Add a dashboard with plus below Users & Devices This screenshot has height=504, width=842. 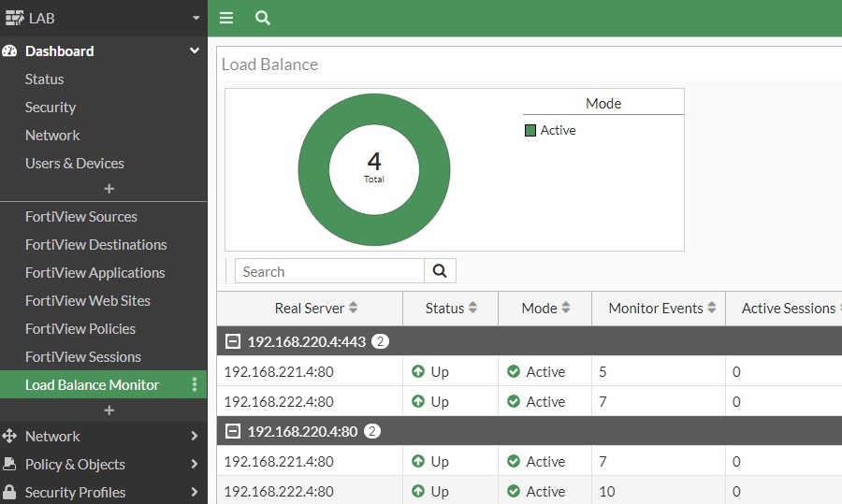coord(109,188)
